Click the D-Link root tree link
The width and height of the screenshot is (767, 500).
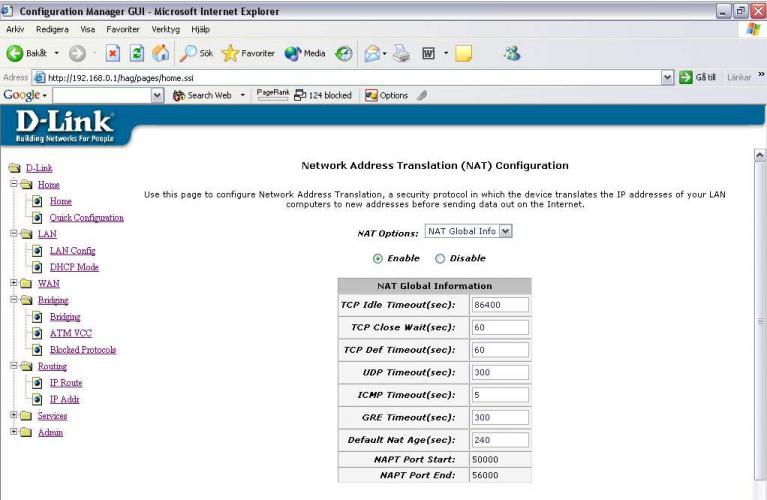(39, 168)
